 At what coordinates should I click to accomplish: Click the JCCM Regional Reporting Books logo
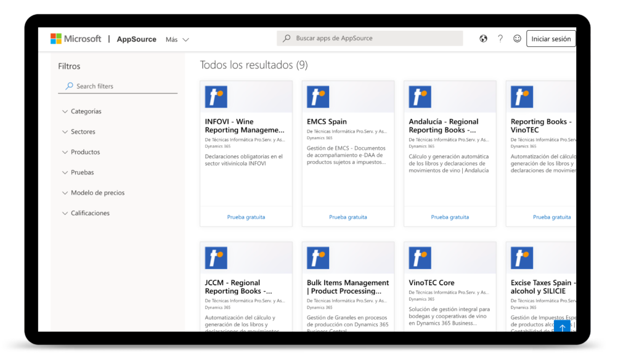(216, 258)
